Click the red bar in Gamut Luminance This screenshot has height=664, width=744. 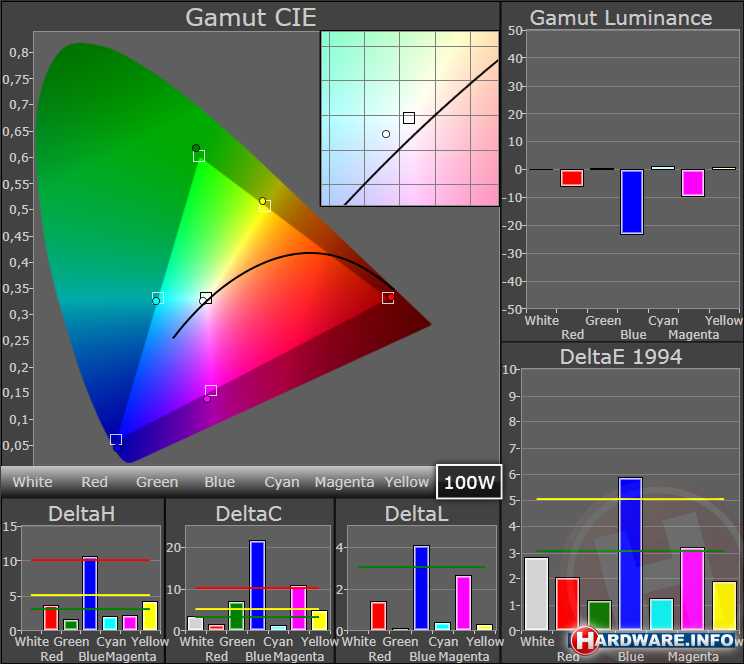click(572, 178)
